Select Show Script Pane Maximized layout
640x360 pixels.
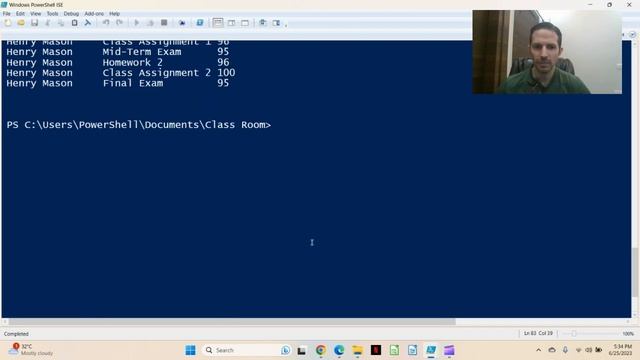pos(245,23)
